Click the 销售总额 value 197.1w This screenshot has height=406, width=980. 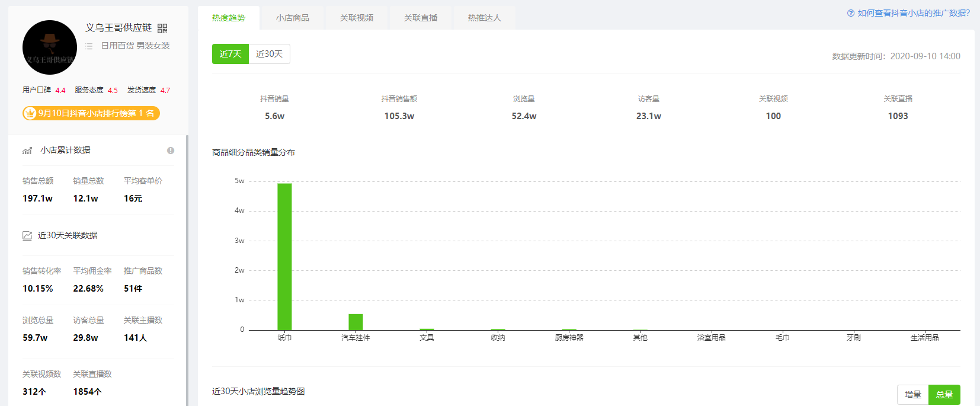(x=37, y=199)
